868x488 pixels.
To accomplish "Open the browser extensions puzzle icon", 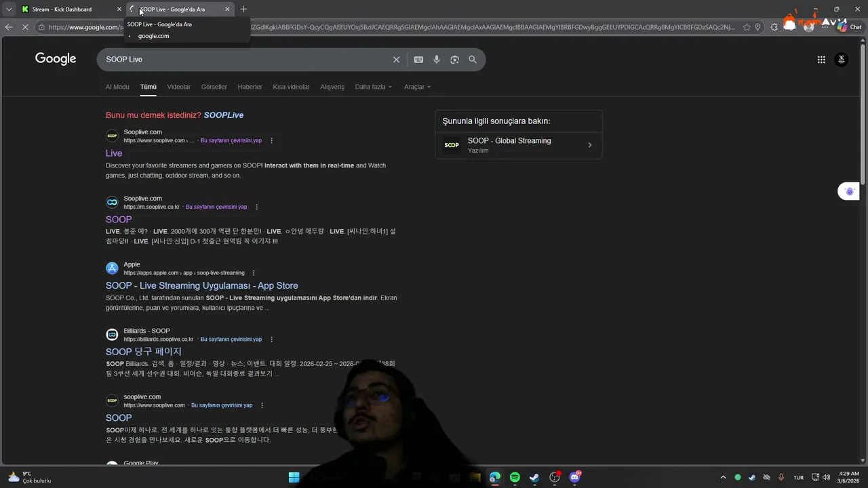I will point(775,27).
